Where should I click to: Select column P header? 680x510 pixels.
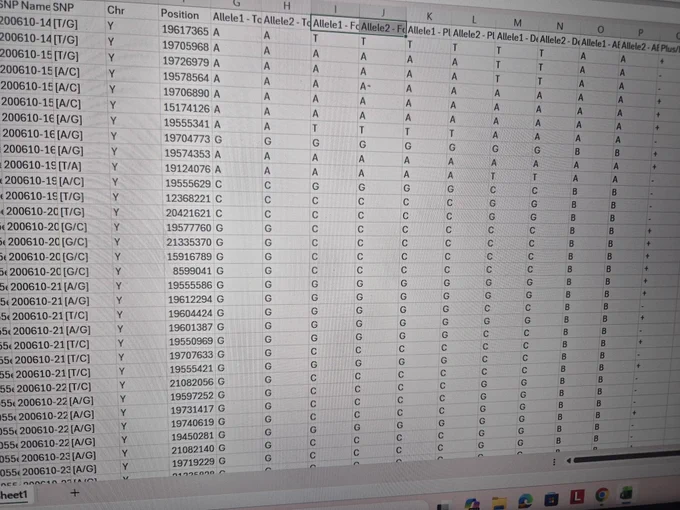click(x=640, y=33)
